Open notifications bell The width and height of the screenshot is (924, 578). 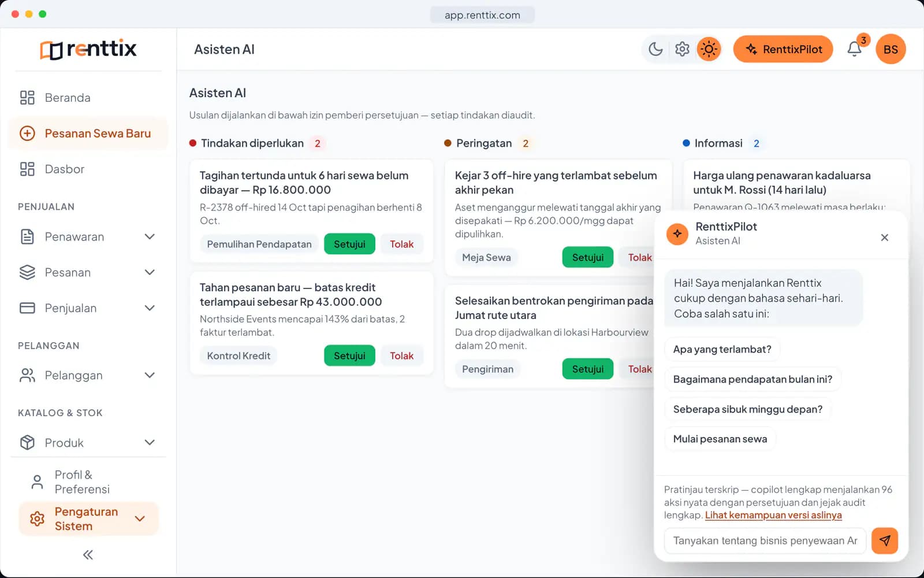click(x=855, y=49)
